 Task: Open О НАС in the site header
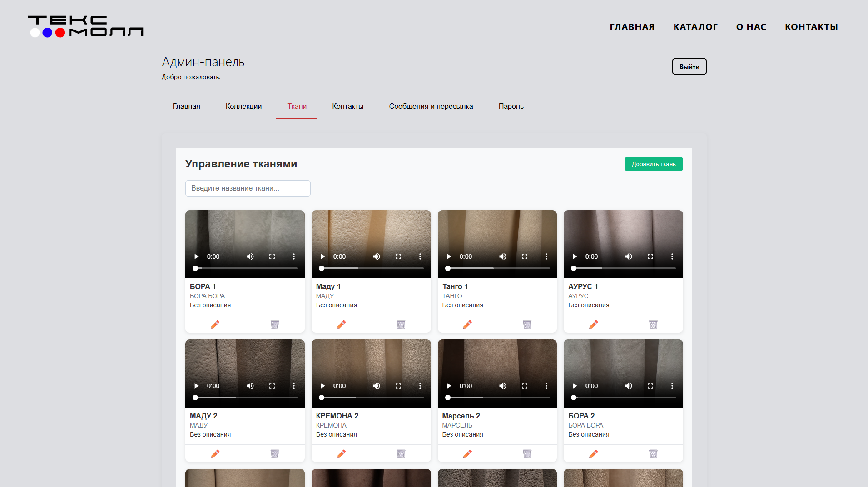(751, 27)
